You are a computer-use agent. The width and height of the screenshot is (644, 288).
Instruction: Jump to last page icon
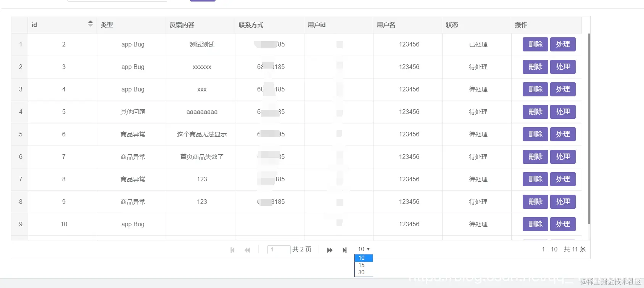pyautogui.click(x=345, y=250)
